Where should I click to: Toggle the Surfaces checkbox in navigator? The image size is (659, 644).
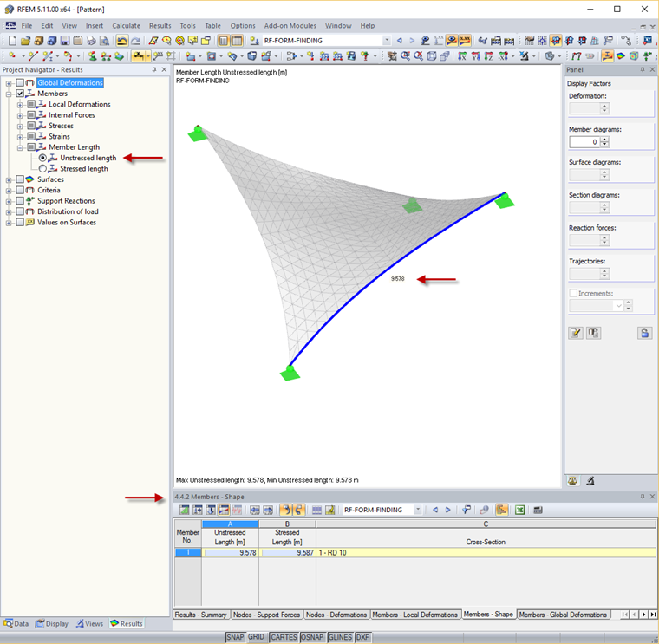20,179
